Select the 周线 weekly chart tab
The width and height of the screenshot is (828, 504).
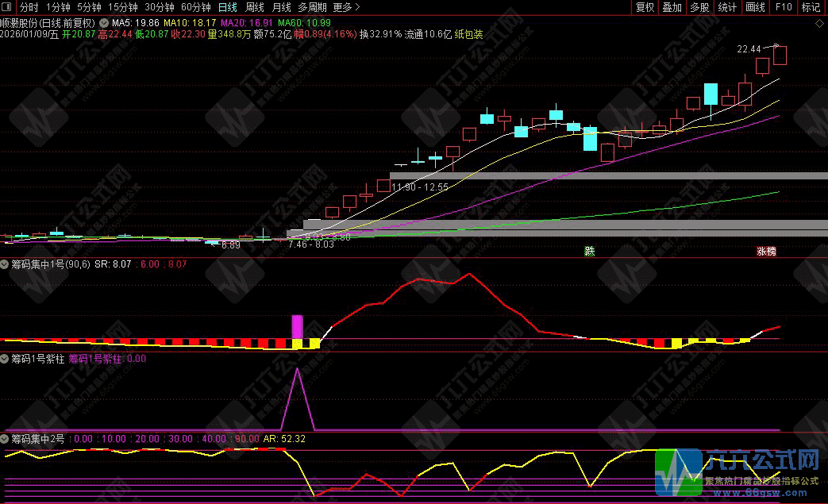click(255, 7)
